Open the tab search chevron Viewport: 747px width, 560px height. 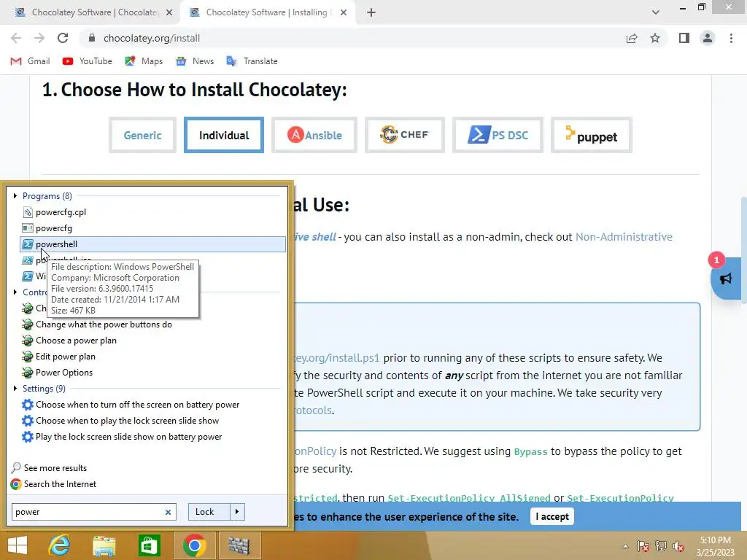656,12
